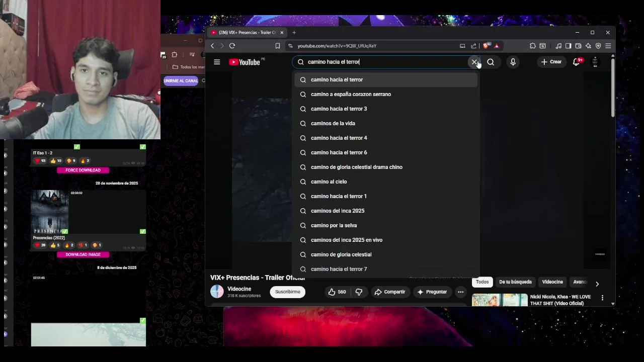Viewport: 644px width, 362px height.
Task: Close the VIX+ Presencias tab
Action: (x=282, y=33)
